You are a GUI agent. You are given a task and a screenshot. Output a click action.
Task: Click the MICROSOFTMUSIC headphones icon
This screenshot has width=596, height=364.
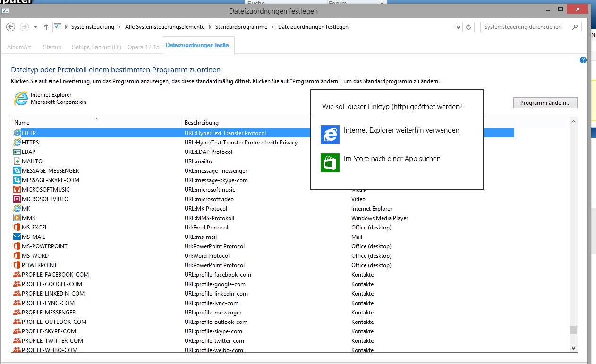[x=17, y=190]
